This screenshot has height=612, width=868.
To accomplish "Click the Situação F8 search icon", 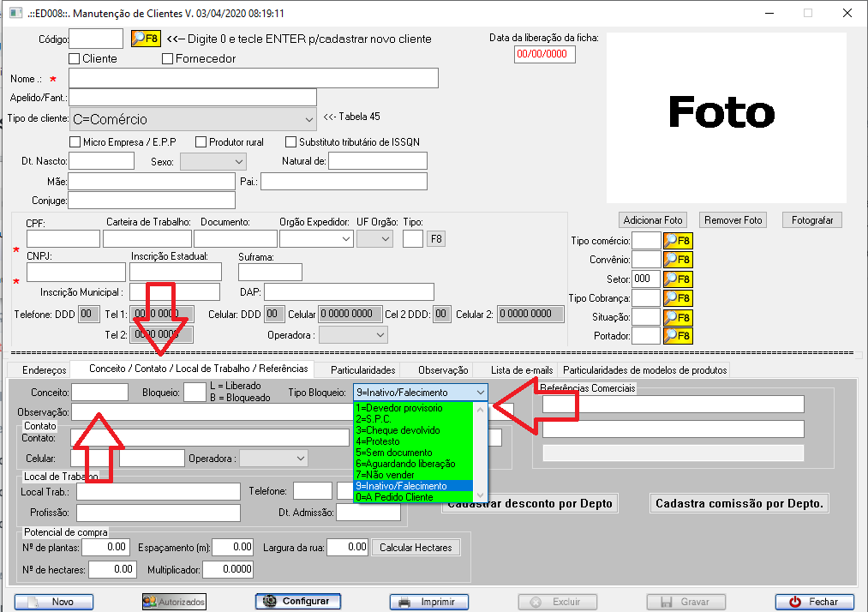I will [x=677, y=317].
